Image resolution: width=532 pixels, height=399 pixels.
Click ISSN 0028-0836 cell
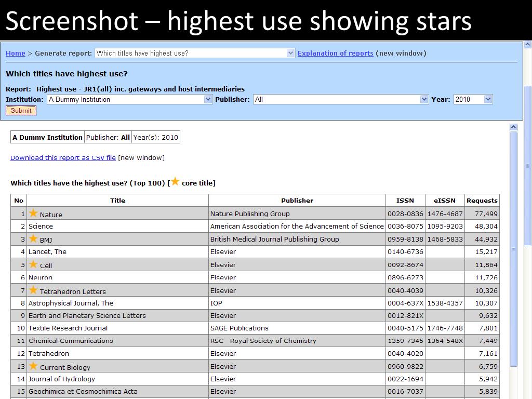[x=405, y=214]
